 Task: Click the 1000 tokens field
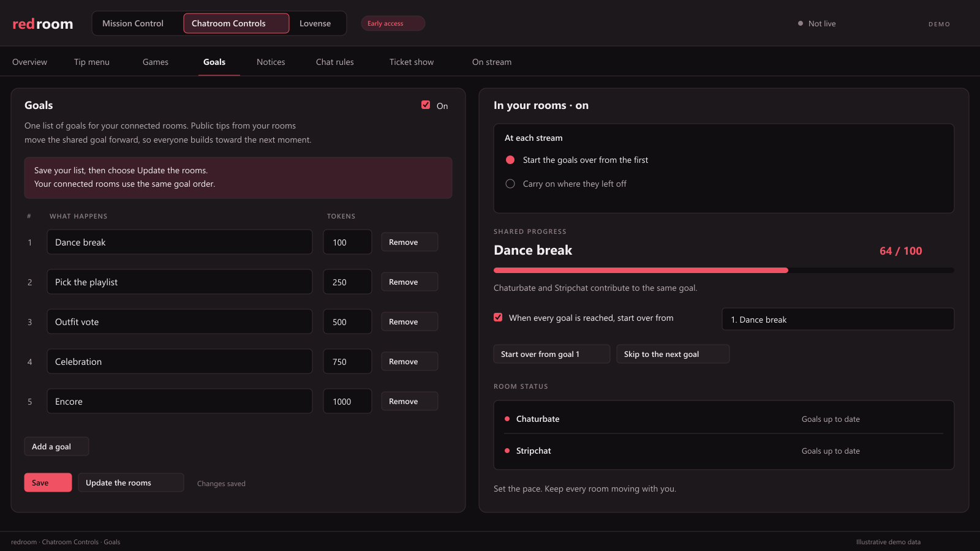pos(347,401)
